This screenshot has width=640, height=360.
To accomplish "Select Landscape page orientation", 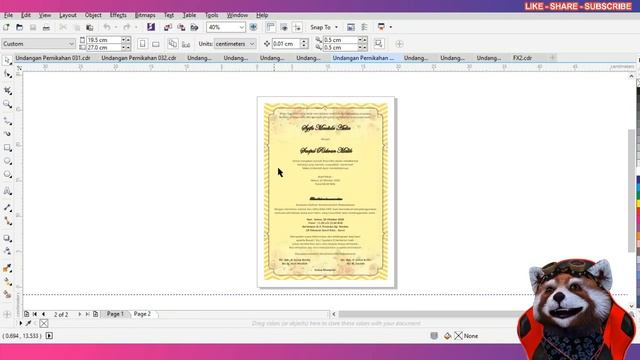I will point(156,44).
